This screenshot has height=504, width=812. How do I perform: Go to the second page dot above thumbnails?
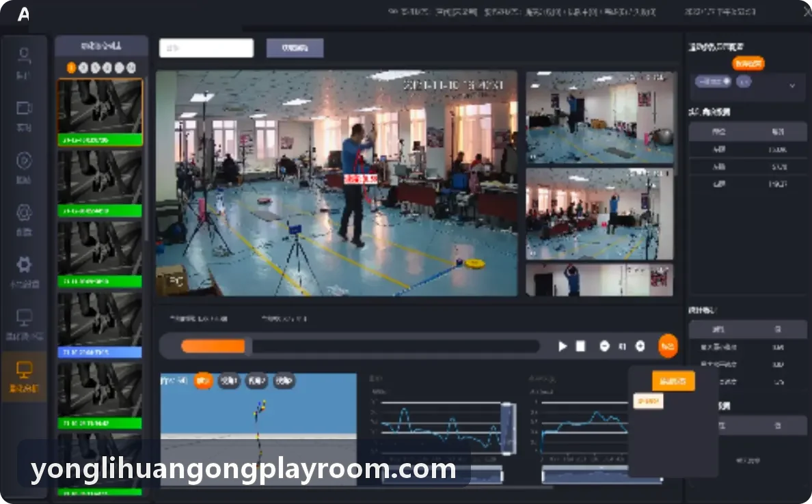tap(83, 68)
